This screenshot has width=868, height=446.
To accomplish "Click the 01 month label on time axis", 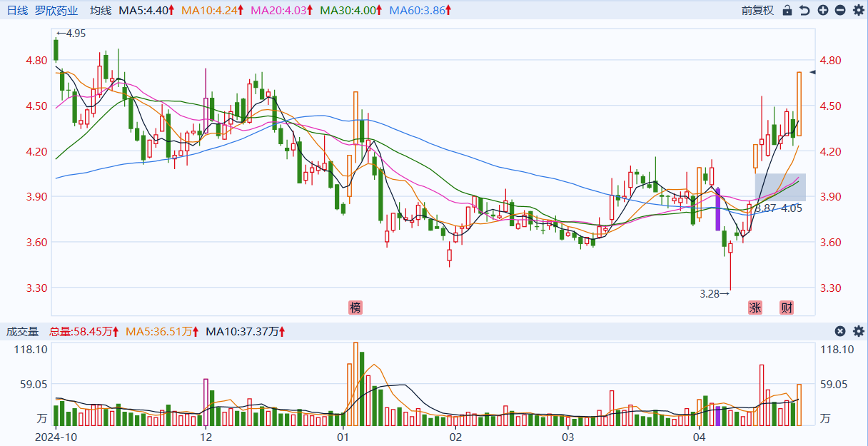I will tap(343, 436).
